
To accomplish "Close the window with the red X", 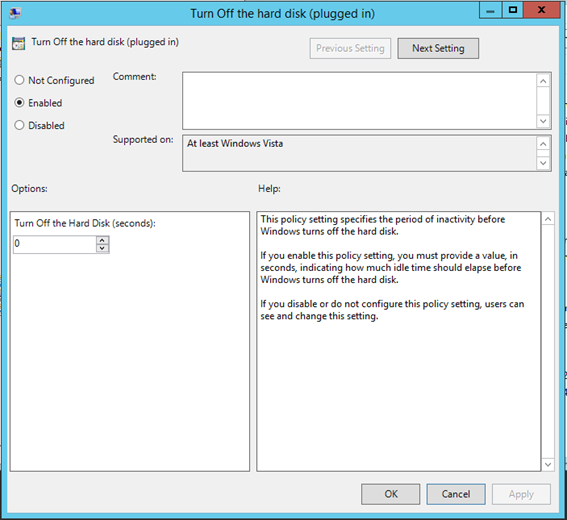I will pos(541,10).
